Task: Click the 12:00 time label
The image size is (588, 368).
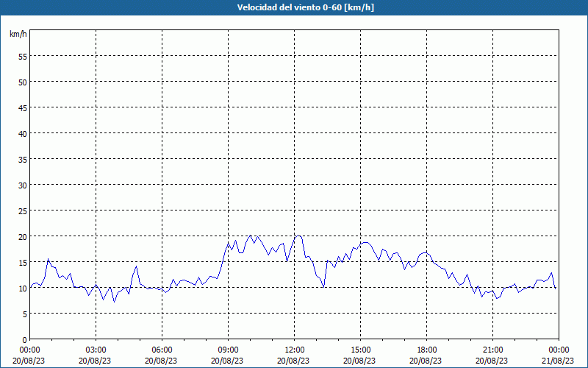Action: pyautogui.click(x=295, y=350)
